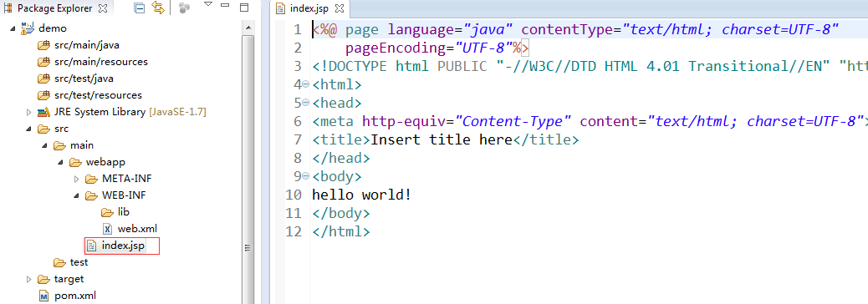
Task: Maximize the Package Explorer view
Action: (x=244, y=8)
